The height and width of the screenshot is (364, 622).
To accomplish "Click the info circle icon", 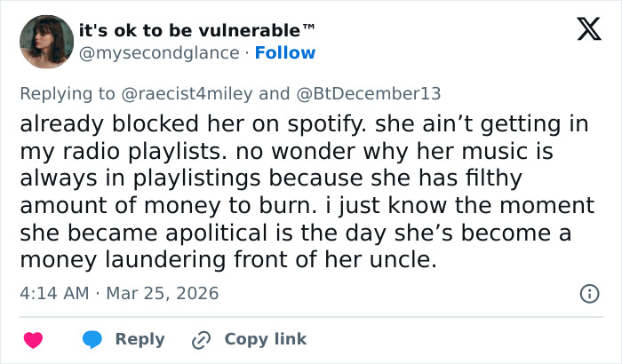I will (x=588, y=293).
